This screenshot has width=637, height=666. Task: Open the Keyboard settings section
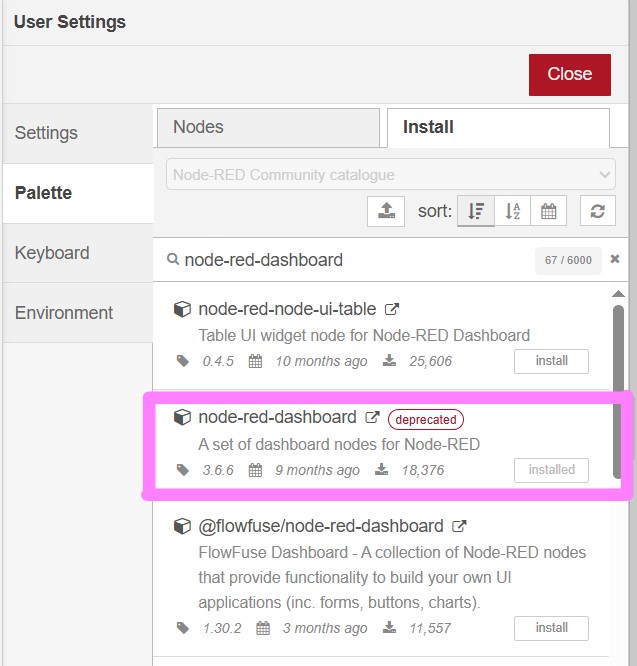78,253
